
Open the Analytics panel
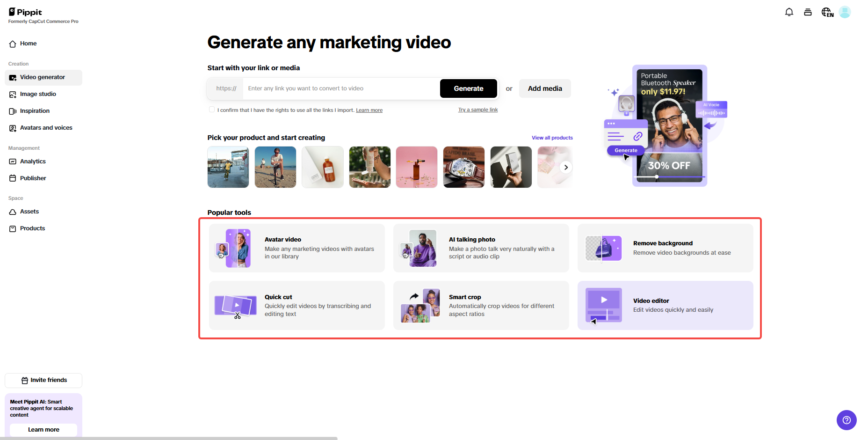click(x=33, y=161)
